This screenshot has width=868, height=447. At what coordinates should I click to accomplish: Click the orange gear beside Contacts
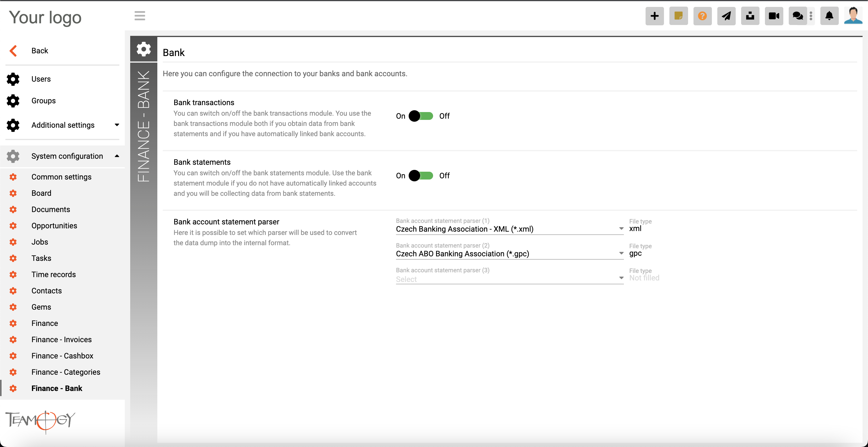click(13, 291)
